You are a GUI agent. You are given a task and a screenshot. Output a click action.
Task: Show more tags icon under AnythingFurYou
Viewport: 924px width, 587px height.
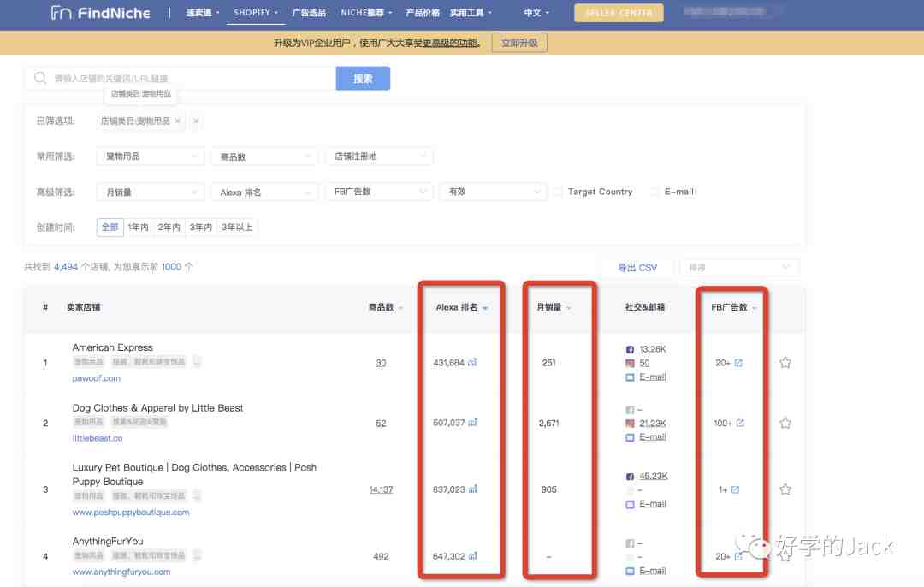point(197,555)
